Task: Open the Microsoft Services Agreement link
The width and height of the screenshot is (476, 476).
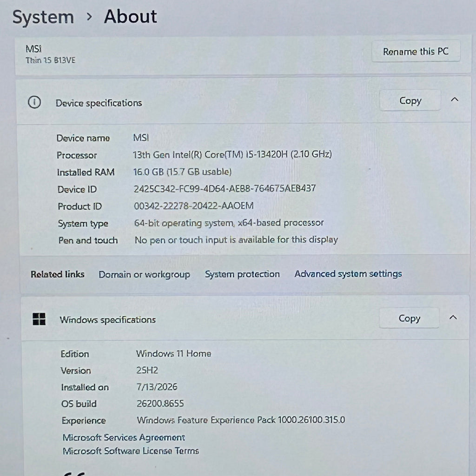Action: 124,437
